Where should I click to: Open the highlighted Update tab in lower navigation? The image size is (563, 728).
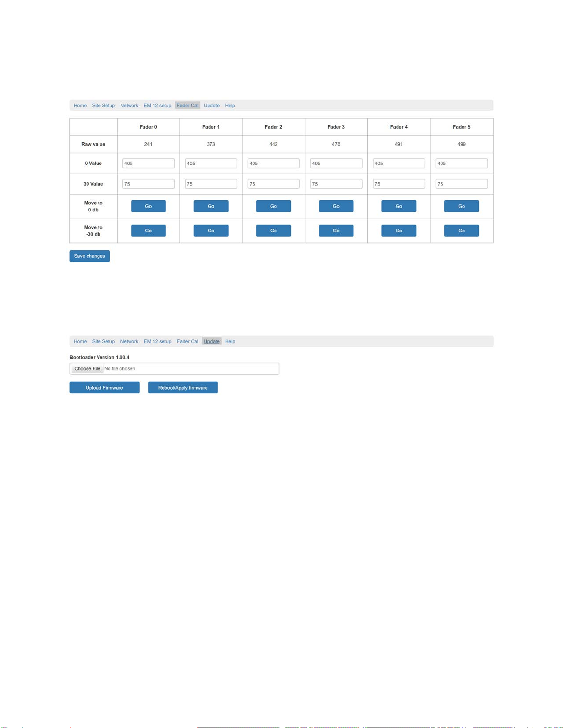coord(212,342)
